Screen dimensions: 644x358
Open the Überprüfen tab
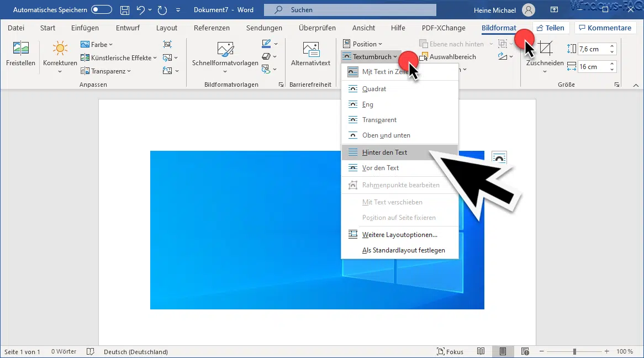tap(317, 28)
